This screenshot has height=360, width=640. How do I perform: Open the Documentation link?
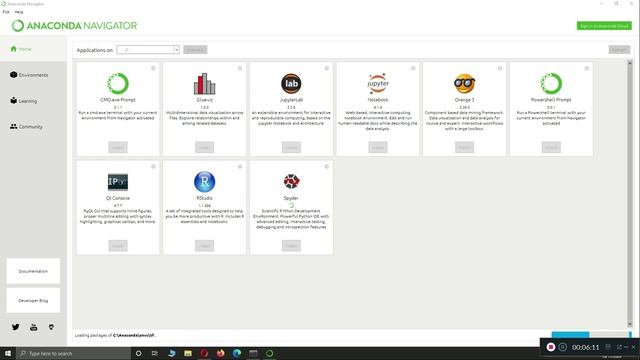33,271
